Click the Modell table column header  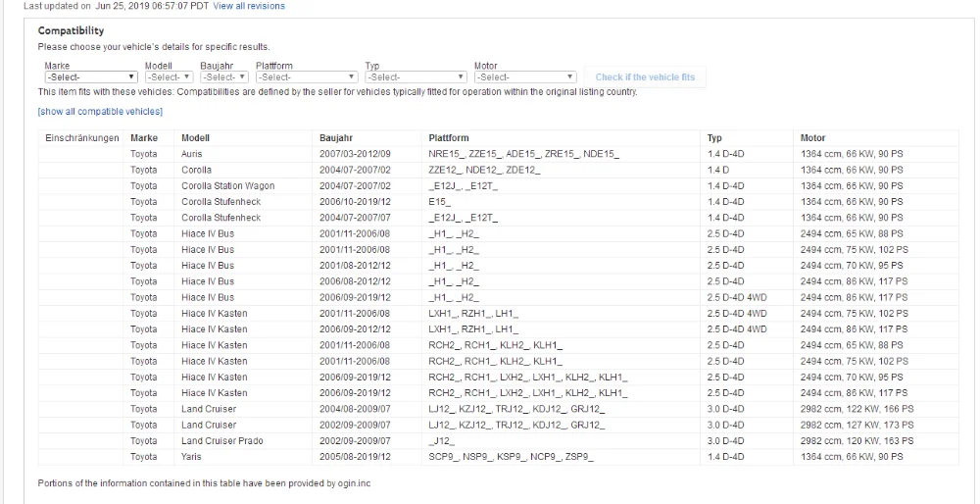pos(196,138)
